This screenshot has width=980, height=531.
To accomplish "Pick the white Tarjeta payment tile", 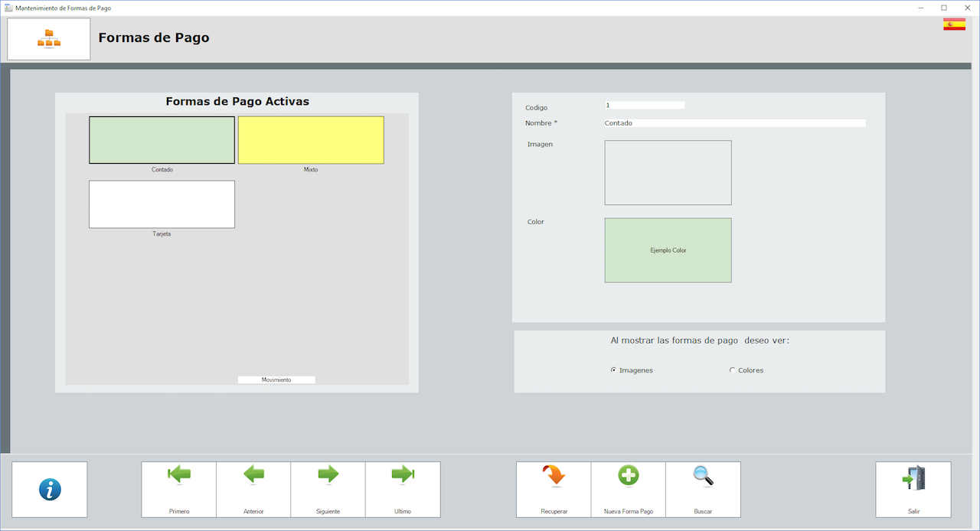I will click(162, 204).
